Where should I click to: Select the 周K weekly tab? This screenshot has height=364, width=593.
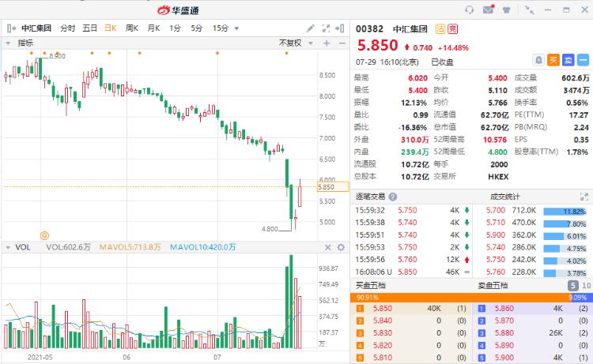click(x=132, y=28)
